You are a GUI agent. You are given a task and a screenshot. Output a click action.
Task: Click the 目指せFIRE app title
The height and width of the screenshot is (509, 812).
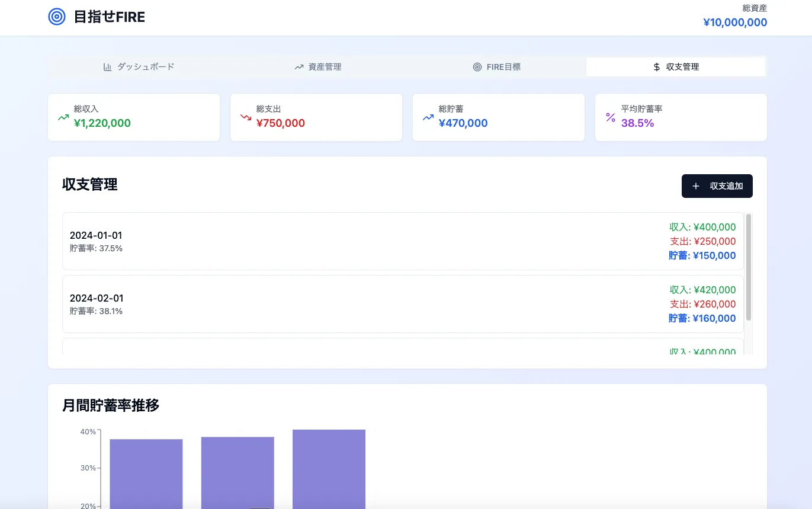coord(109,17)
